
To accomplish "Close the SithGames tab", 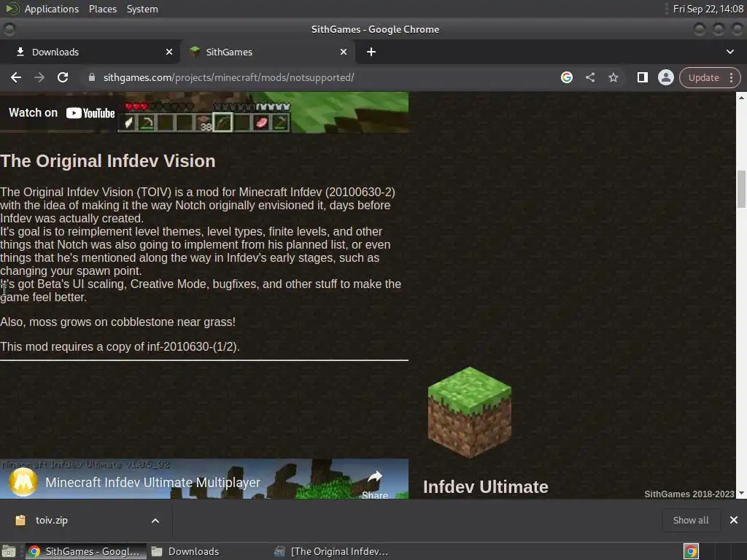I will click(344, 52).
